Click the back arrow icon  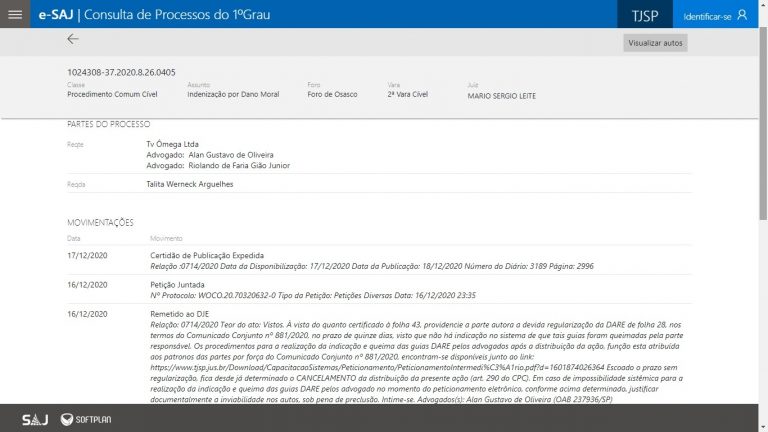(x=73, y=40)
